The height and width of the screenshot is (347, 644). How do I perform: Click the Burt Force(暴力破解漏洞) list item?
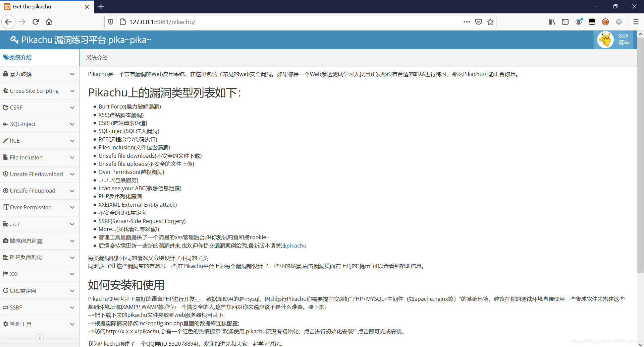click(129, 107)
